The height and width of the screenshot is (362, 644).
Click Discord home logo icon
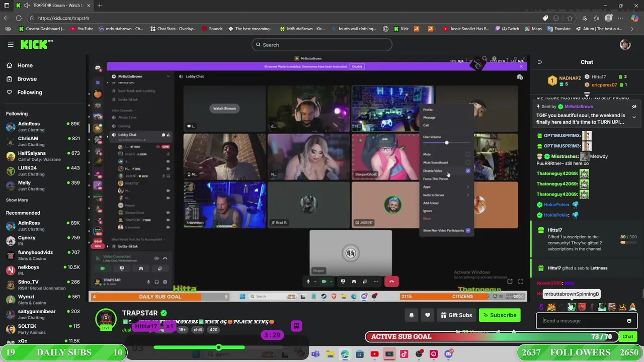(98, 67)
